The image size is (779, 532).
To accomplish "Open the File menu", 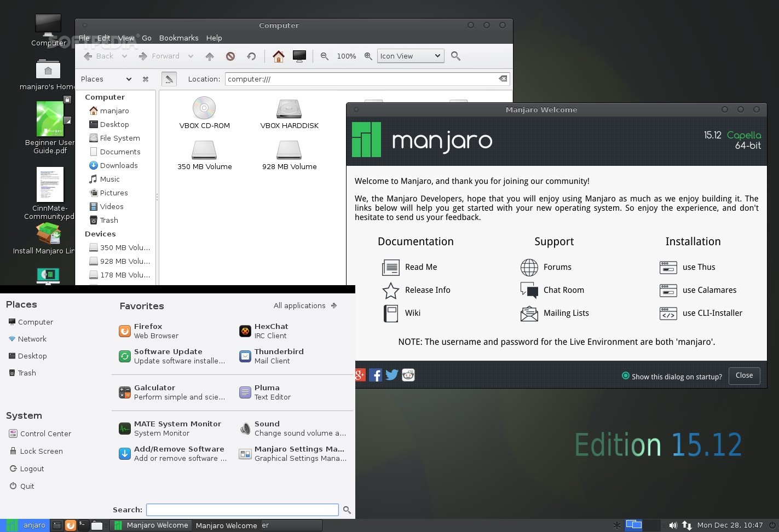I will point(84,38).
